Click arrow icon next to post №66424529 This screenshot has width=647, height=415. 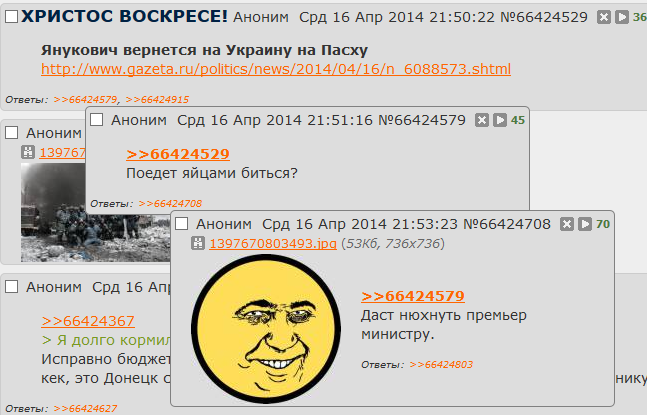pyautogui.click(x=621, y=17)
